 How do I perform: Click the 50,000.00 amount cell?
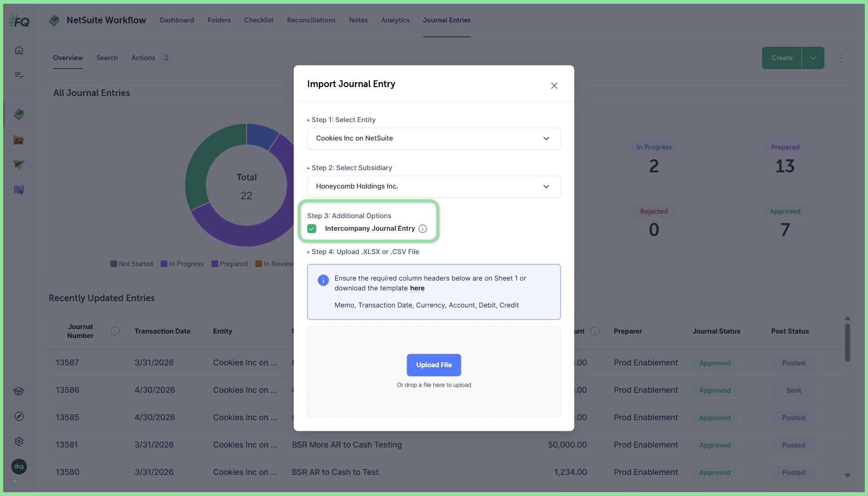[567, 445]
